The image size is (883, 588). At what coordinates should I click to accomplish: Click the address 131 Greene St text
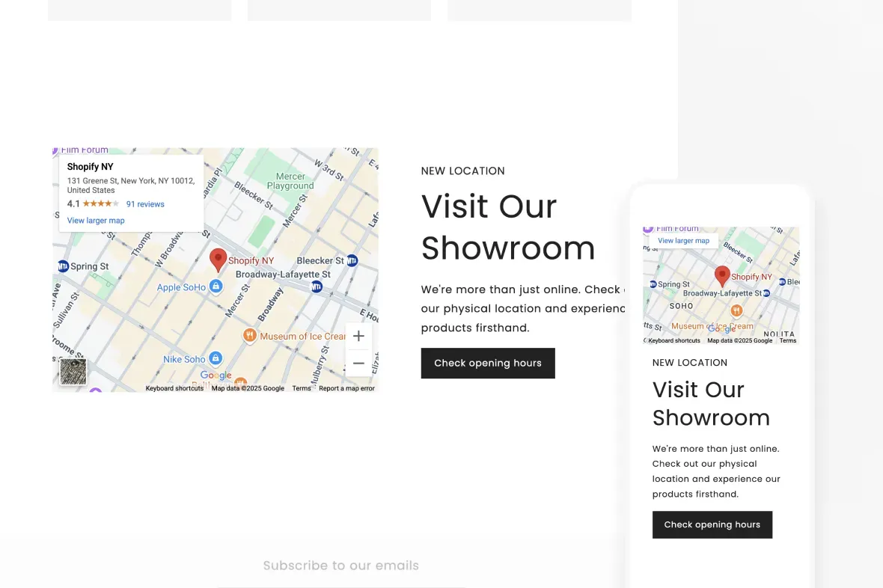131,186
